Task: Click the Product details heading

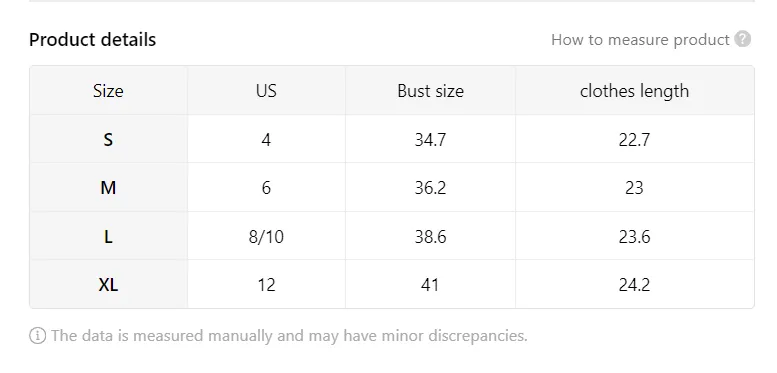Action: pos(93,40)
